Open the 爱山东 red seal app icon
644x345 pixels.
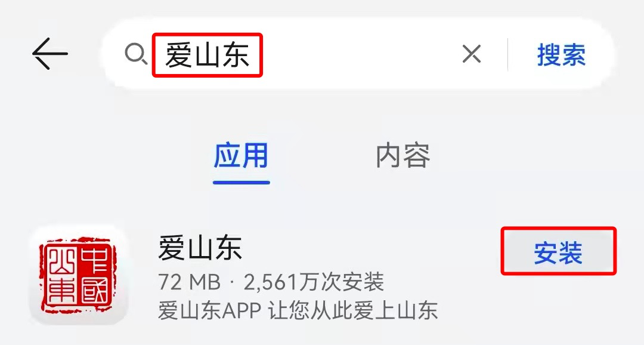78,275
